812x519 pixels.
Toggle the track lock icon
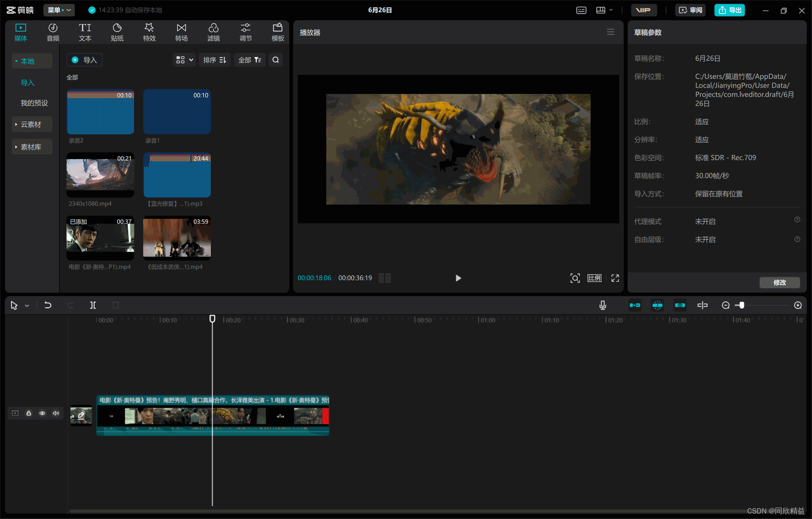click(x=29, y=413)
